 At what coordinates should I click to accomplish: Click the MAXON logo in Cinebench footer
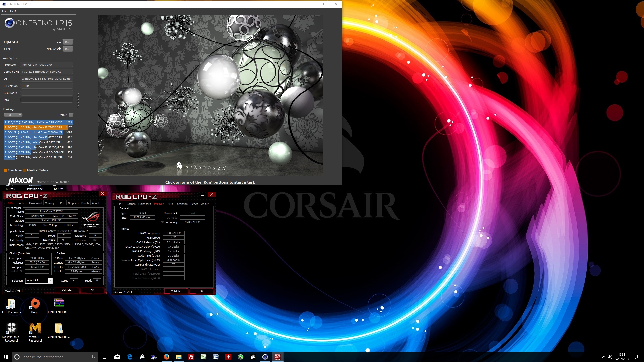coord(20,181)
